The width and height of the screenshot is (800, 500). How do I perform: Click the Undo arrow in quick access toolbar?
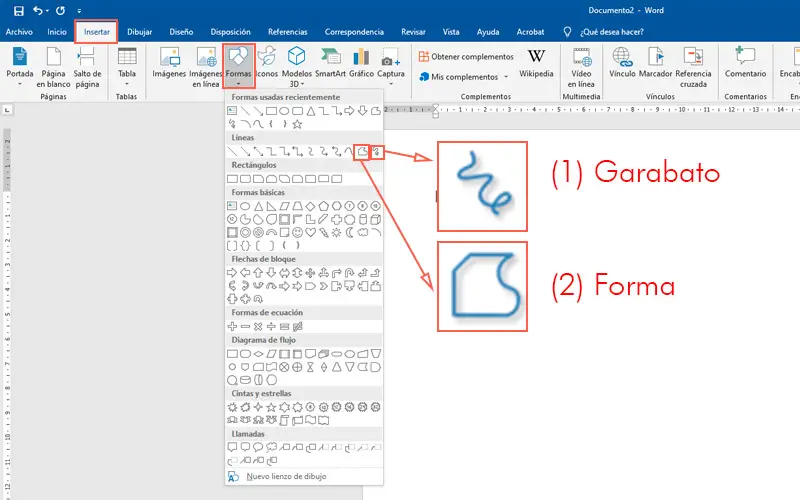pyautogui.click(x=38, y=11)
